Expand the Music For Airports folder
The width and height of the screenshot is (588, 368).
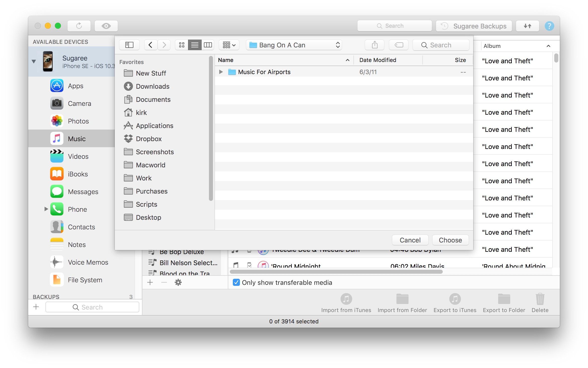(x=220, y=72)
